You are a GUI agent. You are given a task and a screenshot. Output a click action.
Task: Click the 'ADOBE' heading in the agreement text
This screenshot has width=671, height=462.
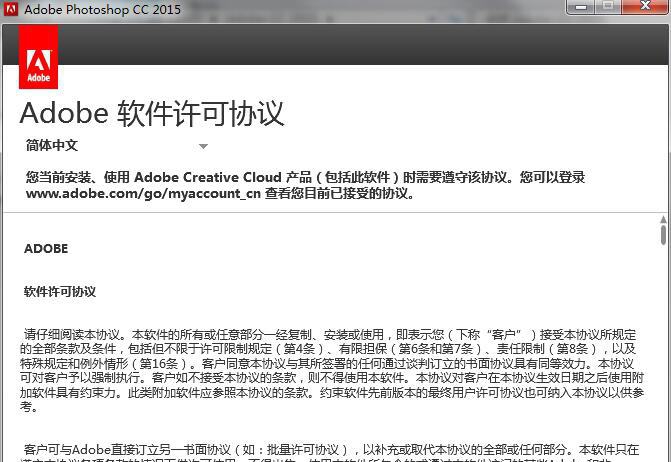[46, 249]
